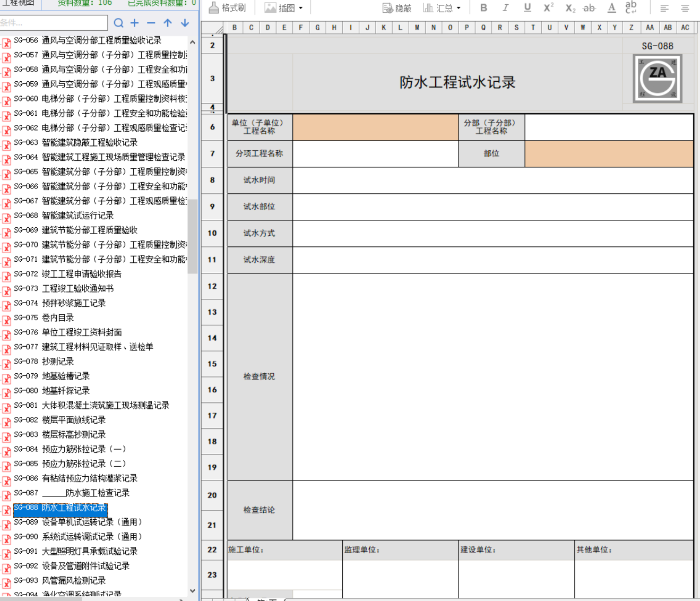Screen dimensions: 700x601
Task: Click the 检查结论 value cell
Action: (493, 510)
